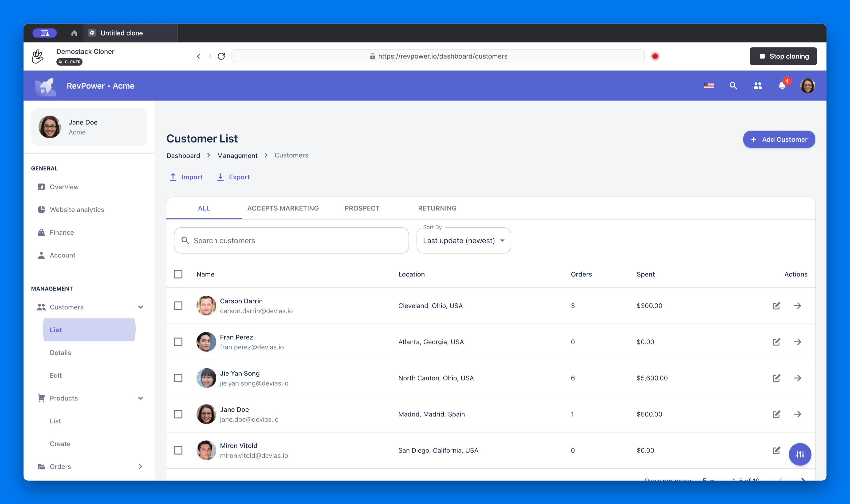This screenshot has height=504, width=850.
Task: Switch to ACCEPTS MARKETING tab
Action: 283,208
